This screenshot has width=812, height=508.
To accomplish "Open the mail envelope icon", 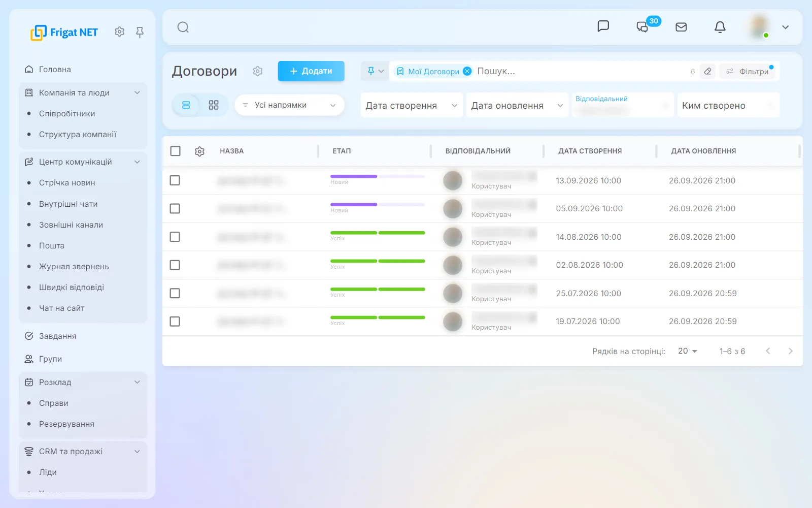I will [681, 27].
